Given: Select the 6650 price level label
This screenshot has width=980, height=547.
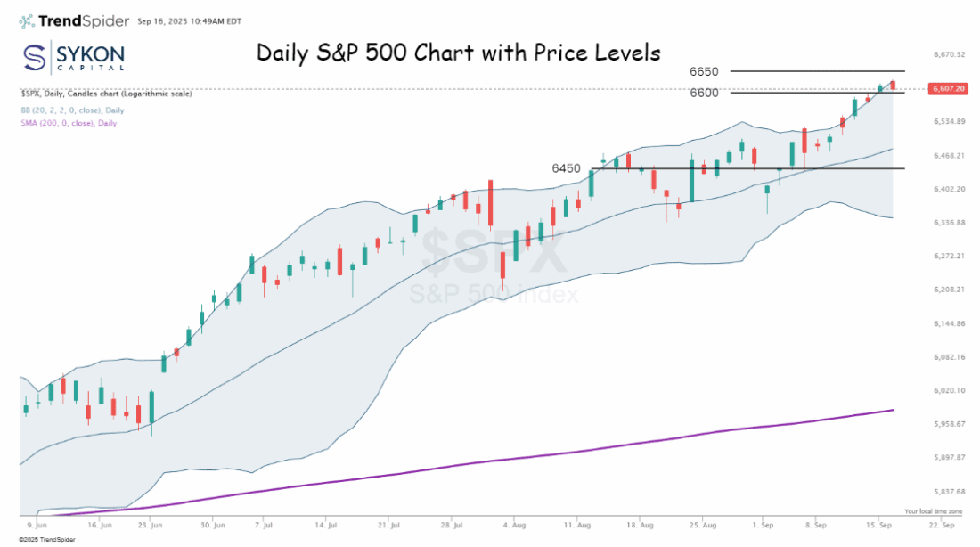Looking at the screenshot, I should tap(704, 71).
